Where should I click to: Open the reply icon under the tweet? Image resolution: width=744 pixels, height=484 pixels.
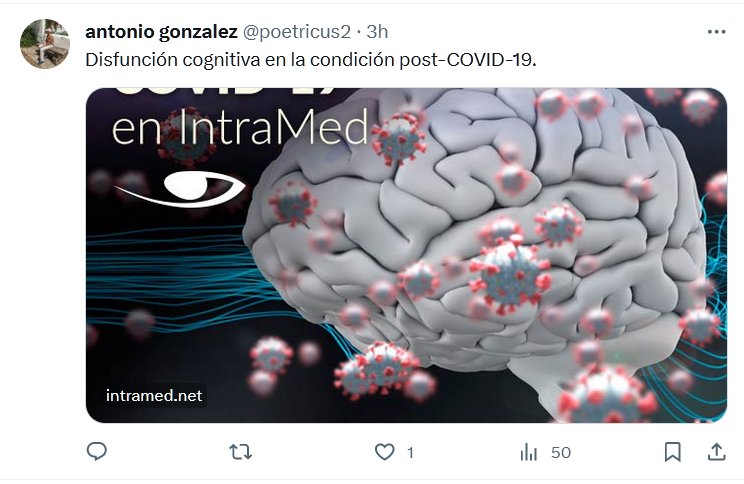(x=97, y=451)
